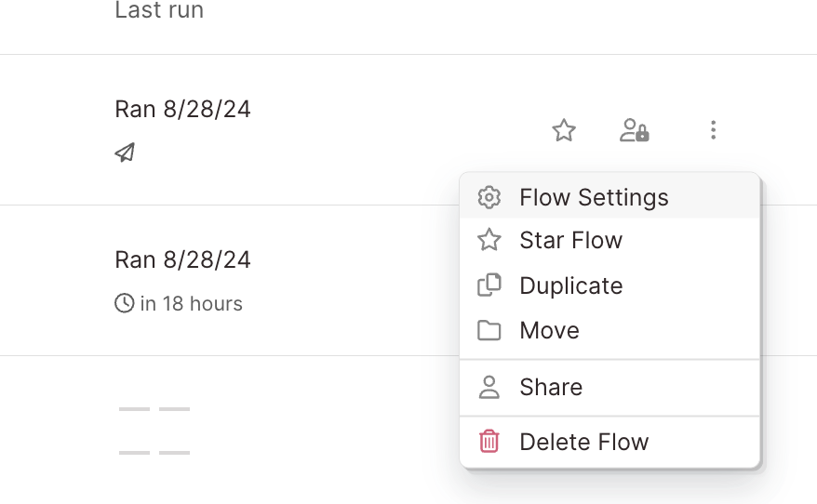Click the person icon beside Share
The height and width of the screenshot is (504, 817).
[x=489, y=388]
